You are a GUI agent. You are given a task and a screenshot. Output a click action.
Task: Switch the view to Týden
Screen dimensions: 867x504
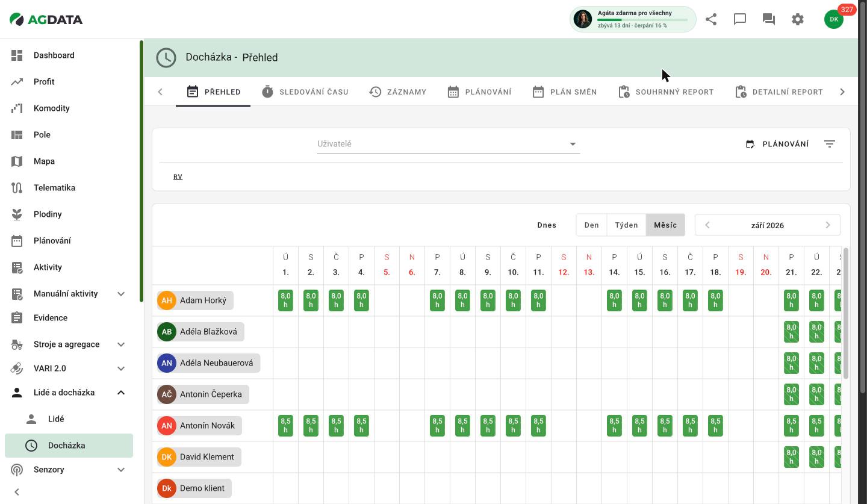[626, 225]
